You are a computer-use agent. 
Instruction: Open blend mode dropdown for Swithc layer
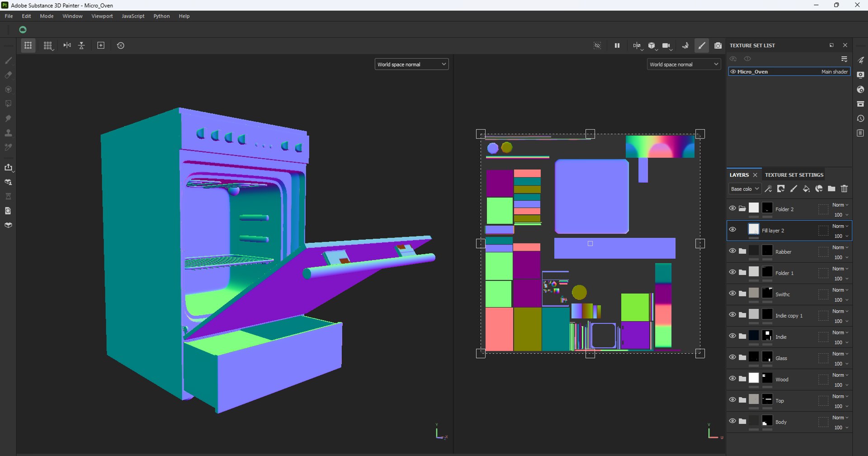pos(840,290)
